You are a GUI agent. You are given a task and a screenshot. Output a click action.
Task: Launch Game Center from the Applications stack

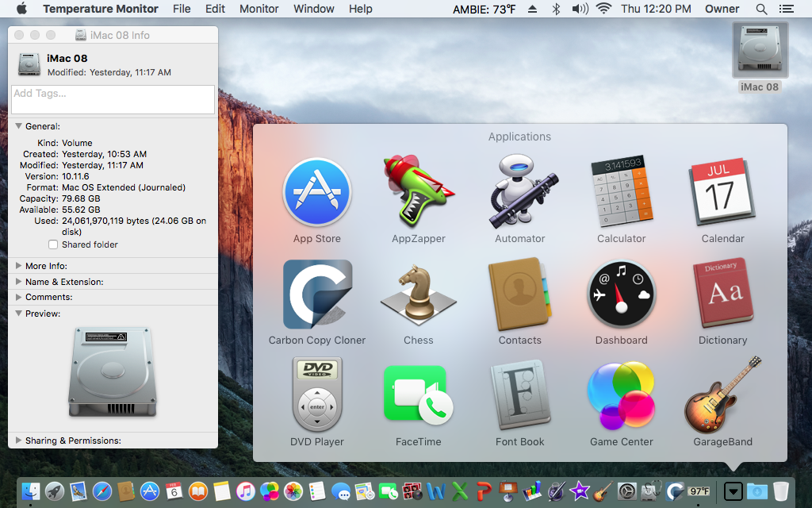click(x=622, y=395)
